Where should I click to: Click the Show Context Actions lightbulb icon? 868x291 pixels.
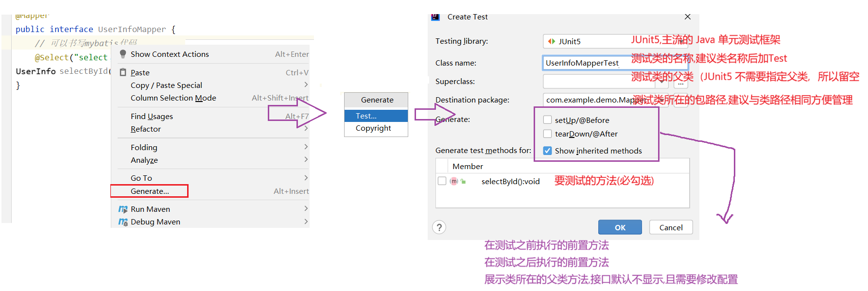pyautogui.click(x=123, y=54)
